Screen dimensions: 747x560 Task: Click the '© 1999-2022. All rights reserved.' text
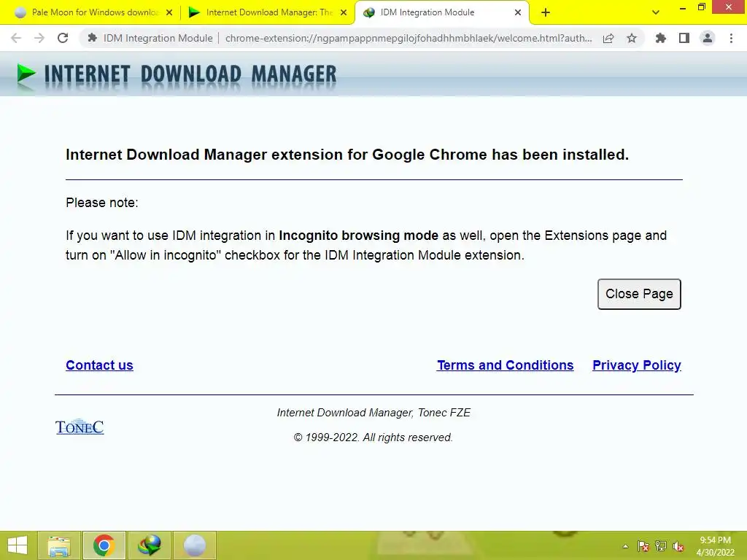click(373, 437)
